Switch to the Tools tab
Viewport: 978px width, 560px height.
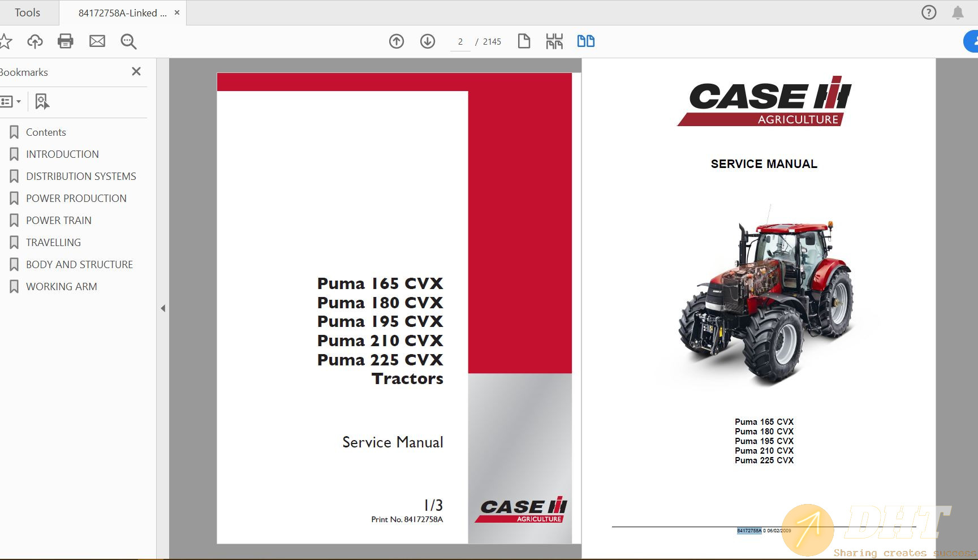(x=27, y=12)
